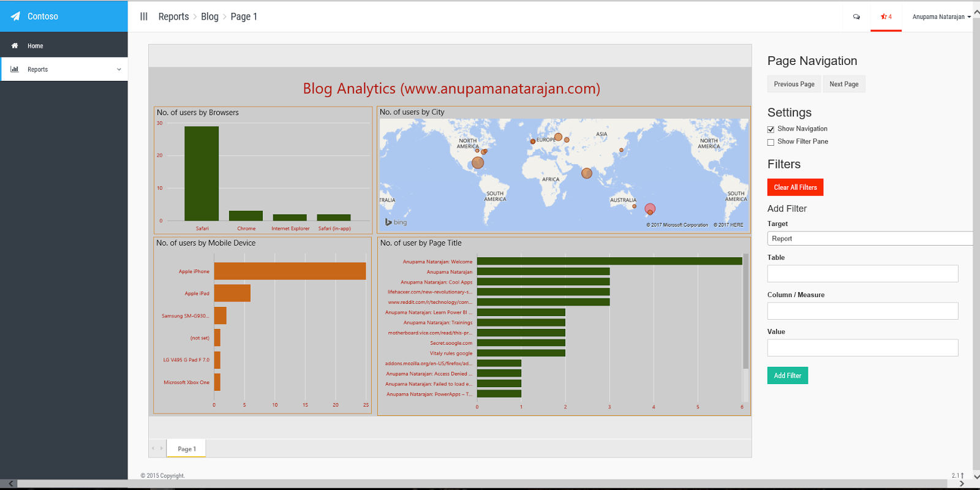The width and height of the screenshot is (980, 490).
Task: Select the Chrome bar in Browsers chart
Action: coord(246,216)
